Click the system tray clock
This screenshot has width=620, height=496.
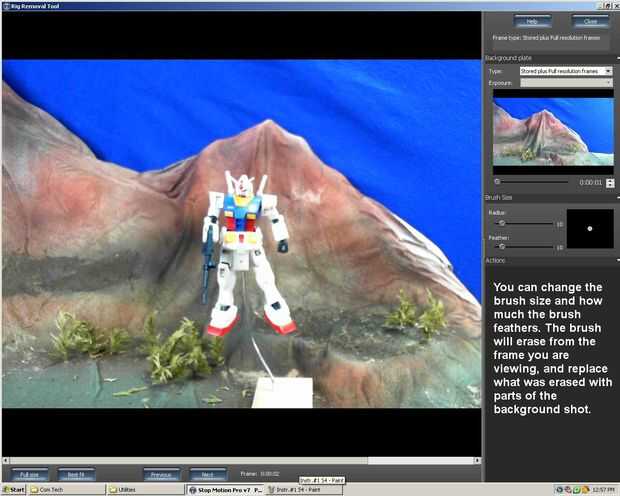pyautogui.click(x=603, y=490)
